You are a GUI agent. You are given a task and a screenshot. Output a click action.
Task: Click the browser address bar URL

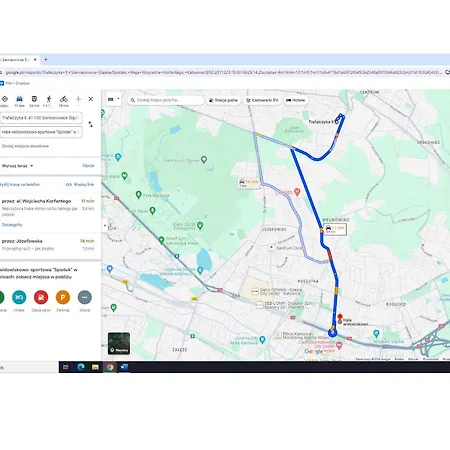pyautogui.click(x=223, y=72)
